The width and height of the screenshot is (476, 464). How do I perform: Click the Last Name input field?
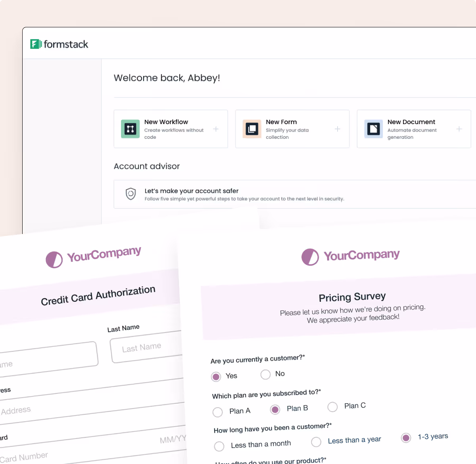[x=146, y=347]
